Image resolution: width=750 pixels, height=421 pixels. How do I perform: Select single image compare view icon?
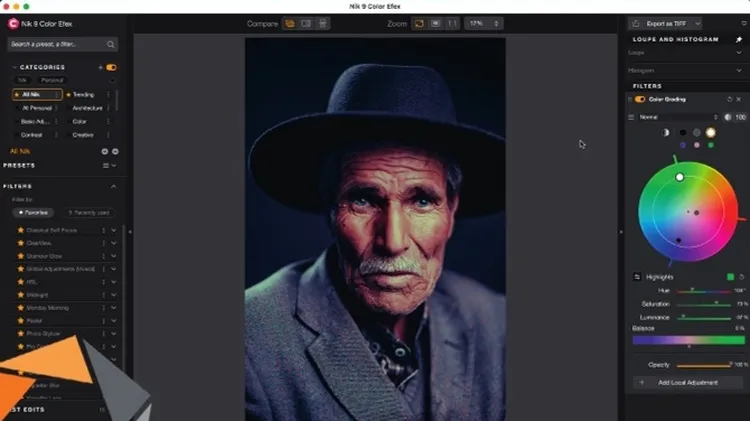(x=290, y=23)
